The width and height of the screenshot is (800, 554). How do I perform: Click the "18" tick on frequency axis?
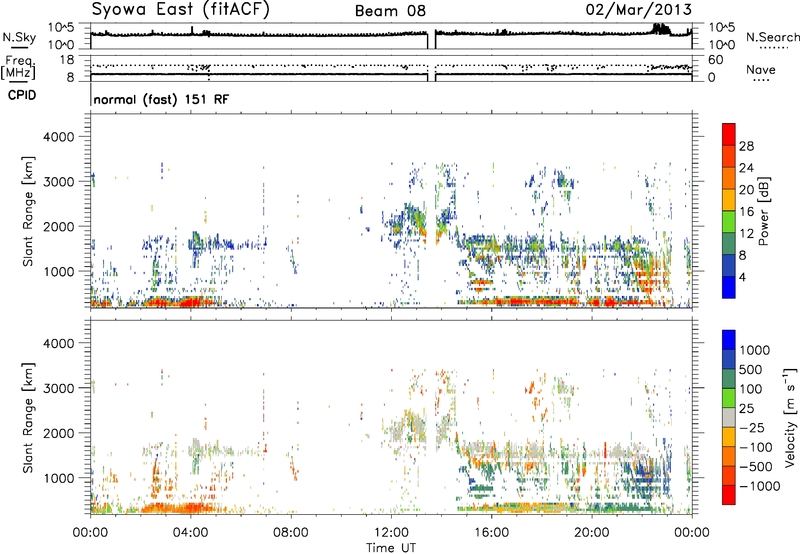(67, 60)
